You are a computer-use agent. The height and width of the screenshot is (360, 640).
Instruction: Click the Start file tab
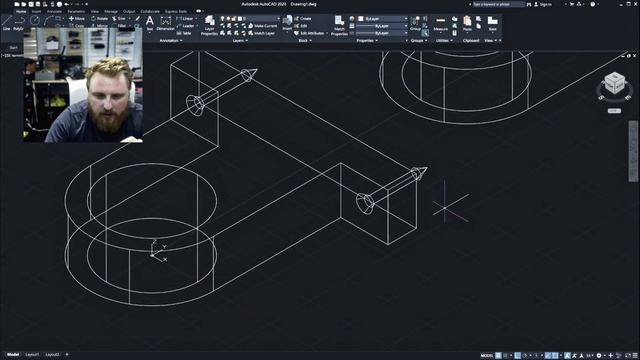tap(13, 48)
